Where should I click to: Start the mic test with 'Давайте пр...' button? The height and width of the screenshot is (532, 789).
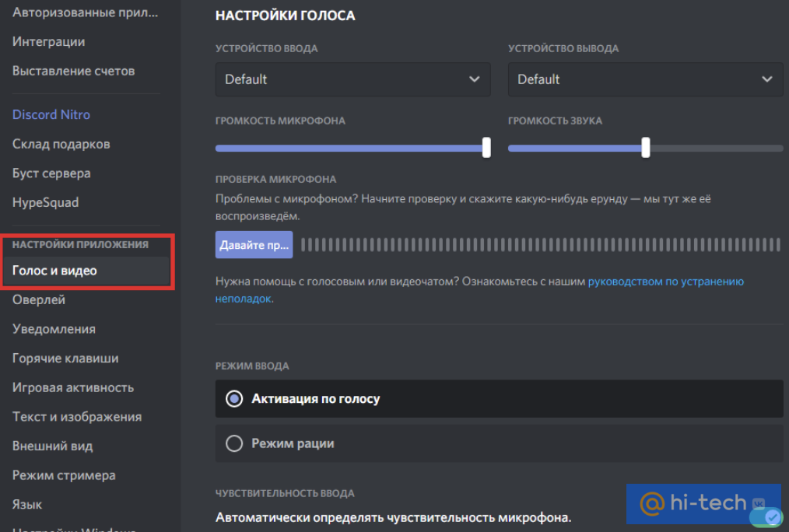click(254, 245)
